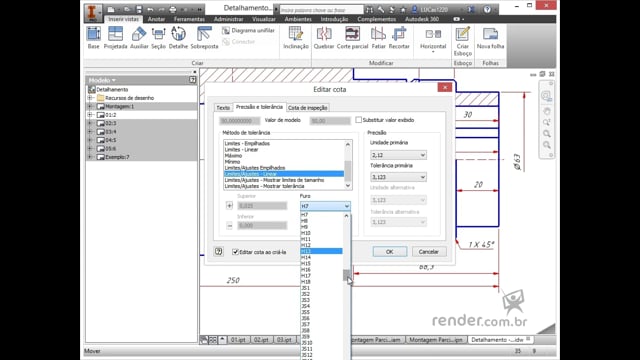
Task: Click the Horizontal alignment tool
Action: pyautogui.click(x=433, y=38)
